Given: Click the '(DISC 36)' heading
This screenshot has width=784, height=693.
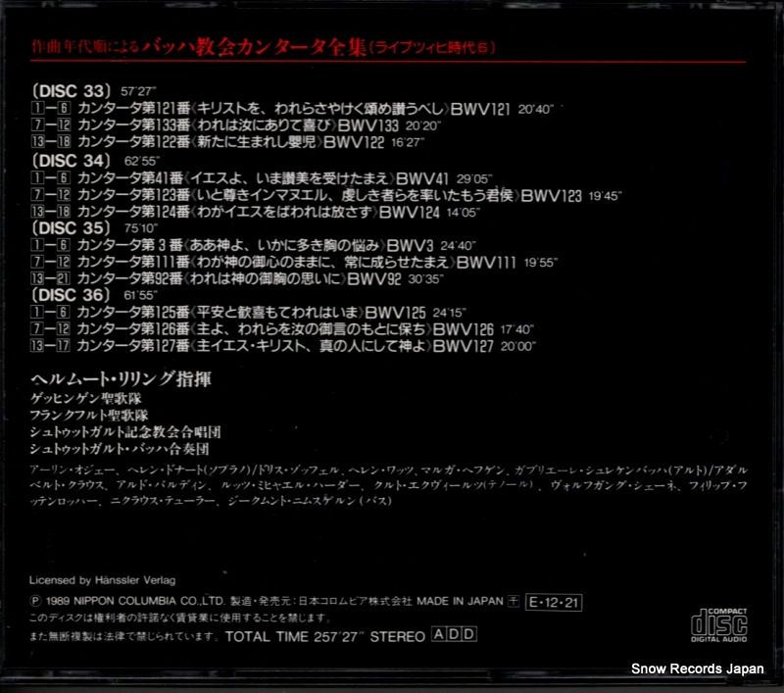Looking at the screenshot, I should 71,295.
